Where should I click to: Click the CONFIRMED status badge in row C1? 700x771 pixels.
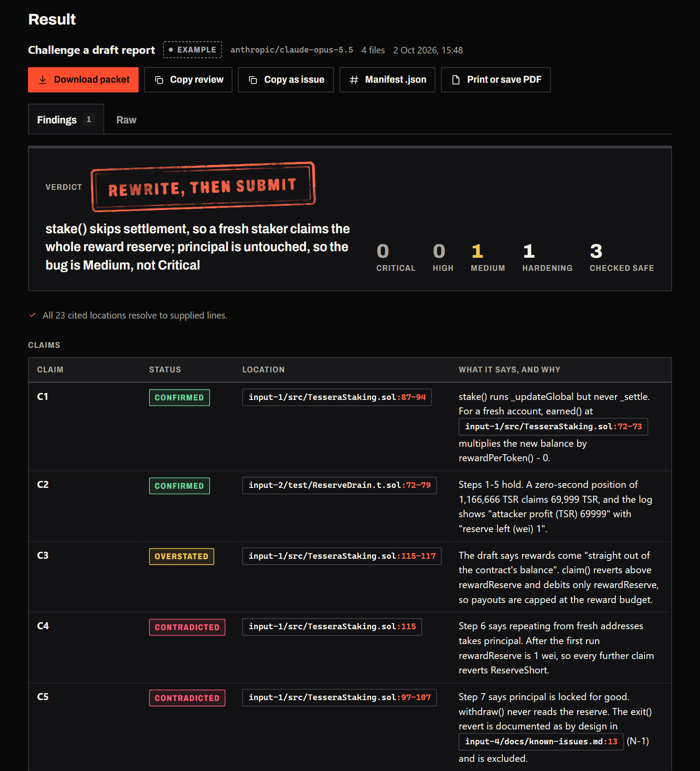[x=179, y=398]
